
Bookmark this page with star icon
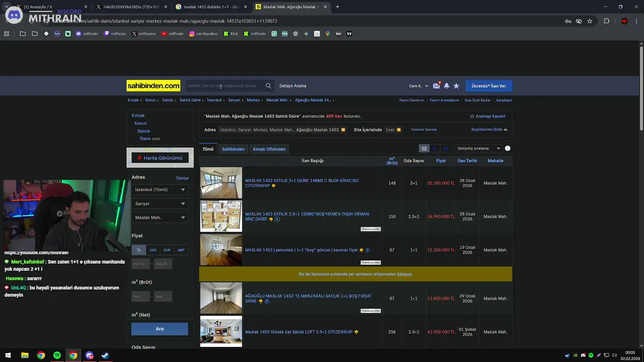pyautogui.click(x=590, y=21)
